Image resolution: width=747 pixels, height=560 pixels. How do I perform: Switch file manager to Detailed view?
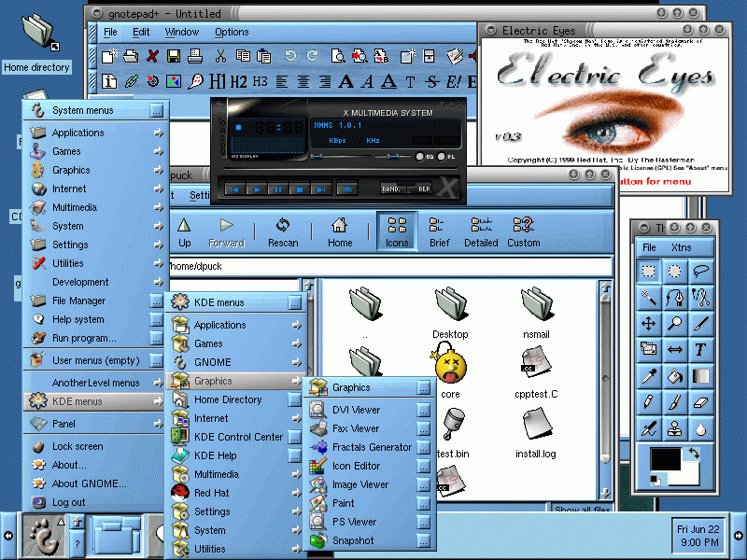(481, 231)
